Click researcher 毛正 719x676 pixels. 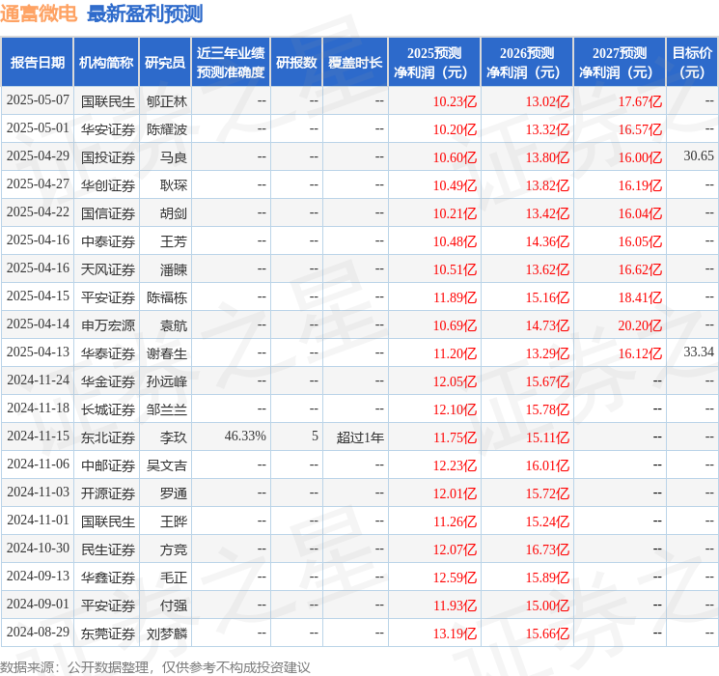[173, 577]
